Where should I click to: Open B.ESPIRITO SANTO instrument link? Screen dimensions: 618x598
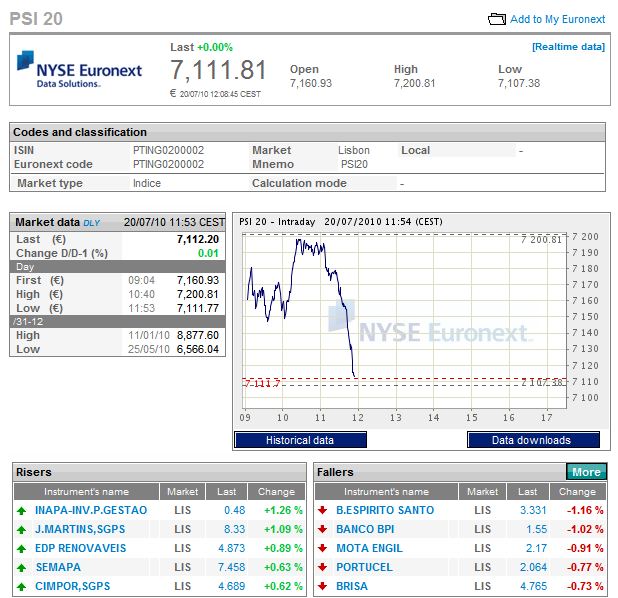385,510
